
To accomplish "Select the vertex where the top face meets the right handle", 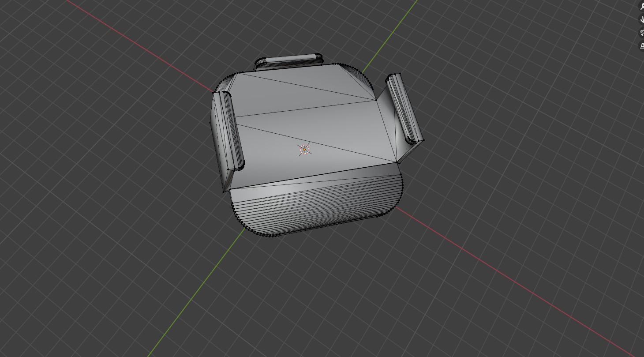I will click(x=376, y=100).
